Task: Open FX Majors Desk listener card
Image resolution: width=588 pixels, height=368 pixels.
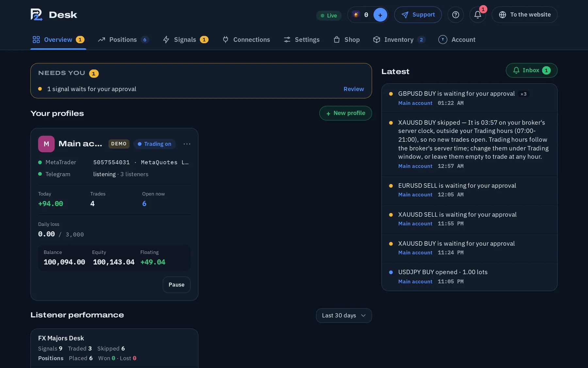Action: pos(114,348)
